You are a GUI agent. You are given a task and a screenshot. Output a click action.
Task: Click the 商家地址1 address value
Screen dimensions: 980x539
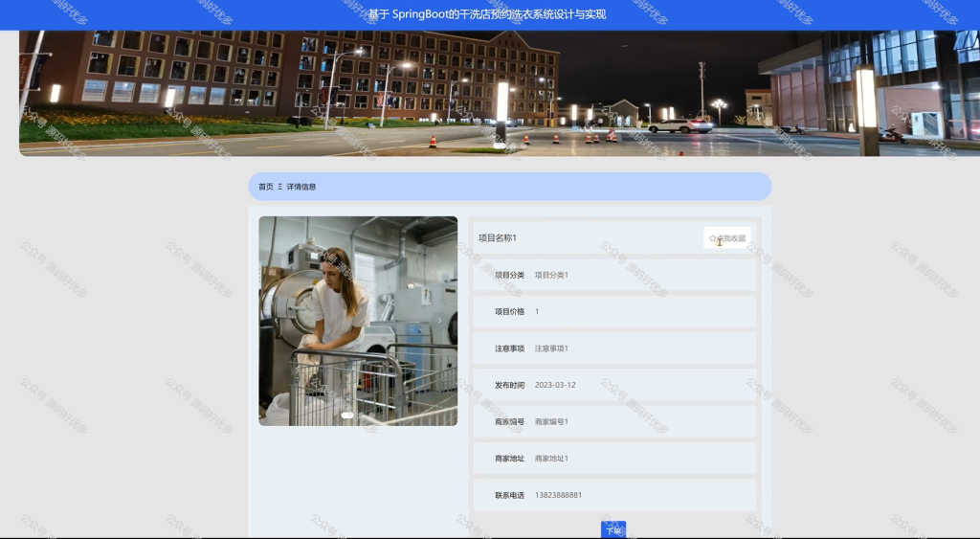click(x=551, y=459)
